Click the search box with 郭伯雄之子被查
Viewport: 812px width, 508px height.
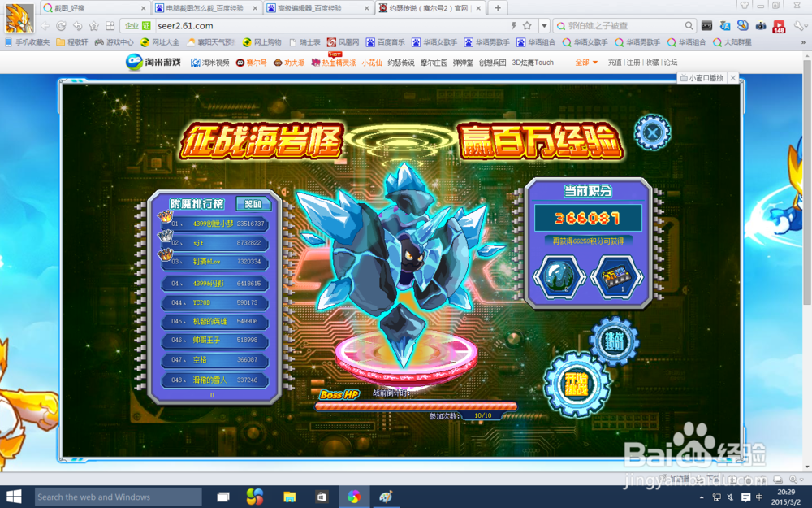[624, 25]
